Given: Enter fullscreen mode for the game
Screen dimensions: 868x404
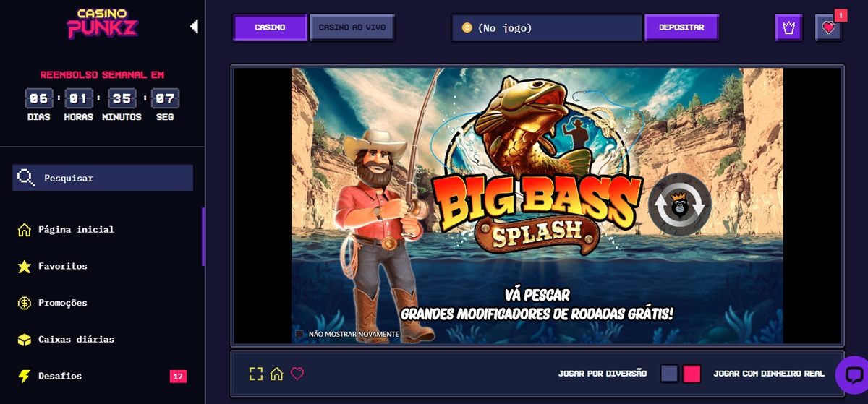Looking at the screenshot, I should (255, 374).
